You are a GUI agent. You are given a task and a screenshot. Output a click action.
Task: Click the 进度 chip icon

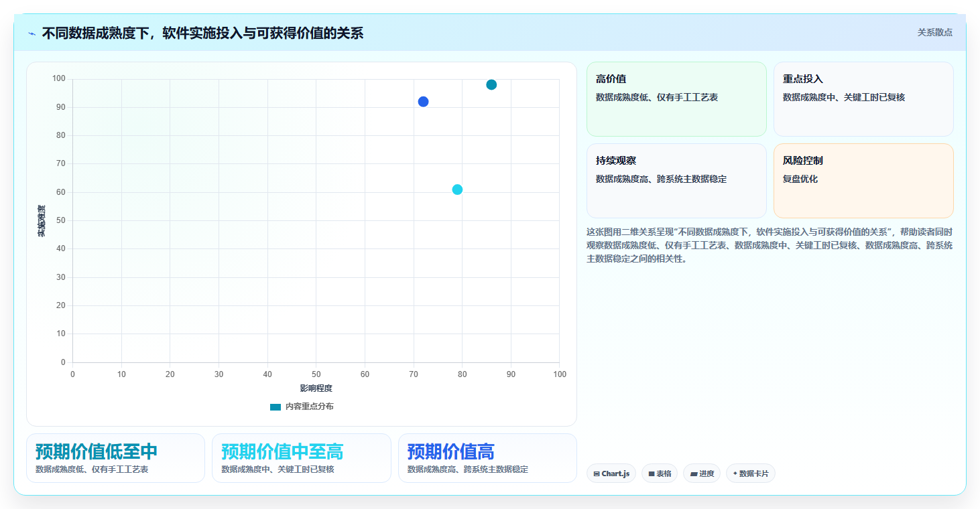pos(693,474)
